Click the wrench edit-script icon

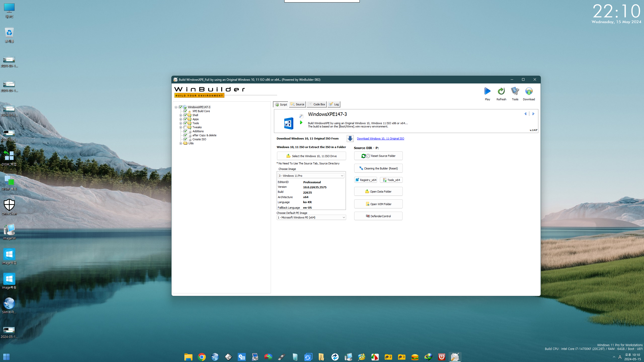[301, 116]
